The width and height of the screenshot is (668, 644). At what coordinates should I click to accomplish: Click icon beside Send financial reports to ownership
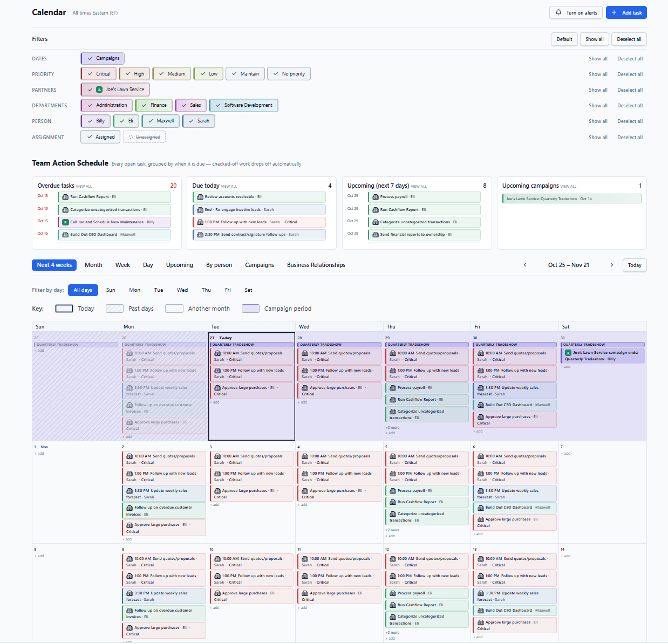[x=376, y=235]
